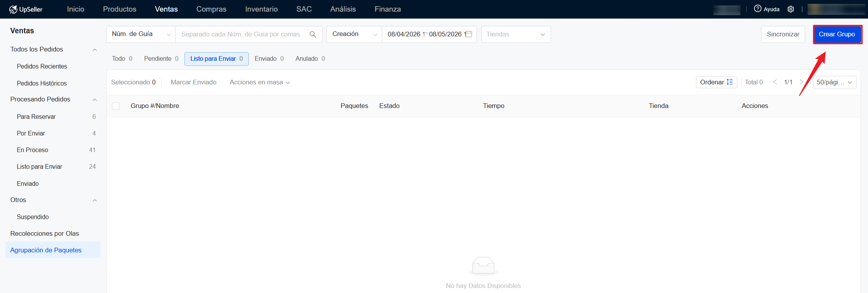
Task: Click the search magnifier icon
Action: tap(313, 34)
